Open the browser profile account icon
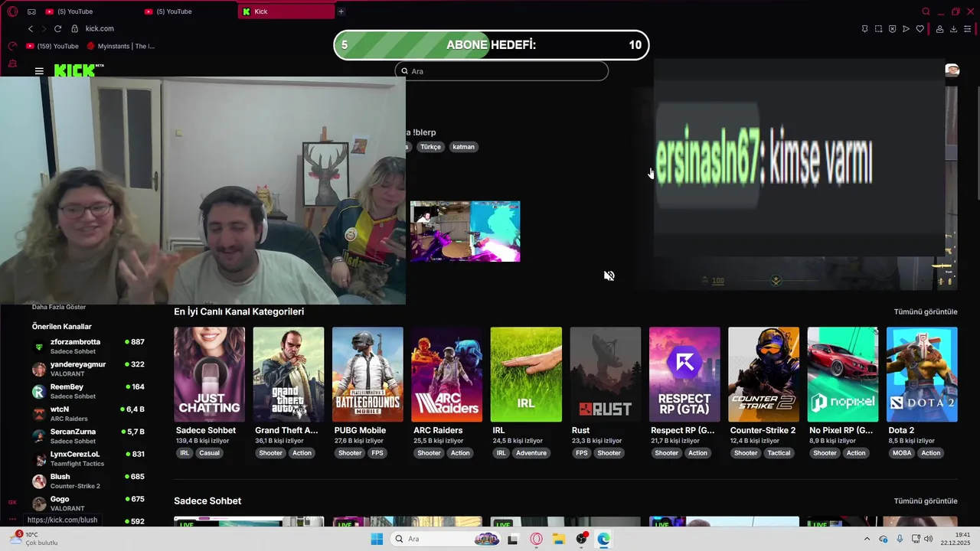 pos(939,29)
